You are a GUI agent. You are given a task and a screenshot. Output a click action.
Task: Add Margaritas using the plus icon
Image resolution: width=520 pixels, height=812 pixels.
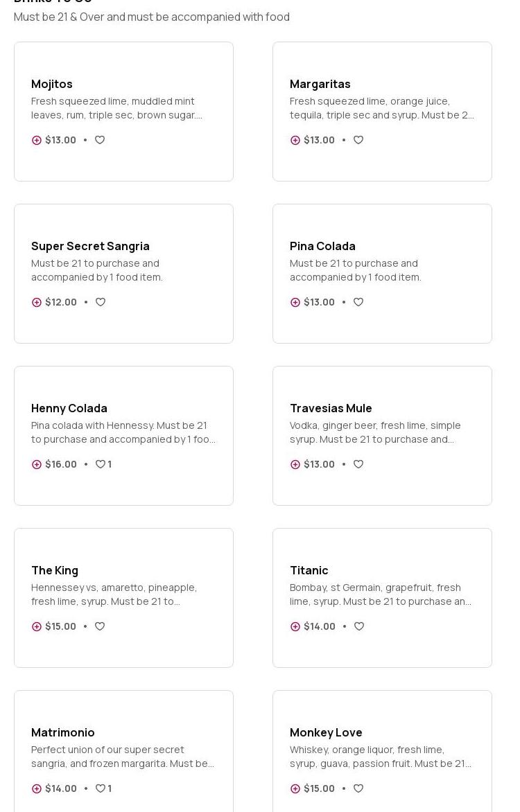(295, 140)
